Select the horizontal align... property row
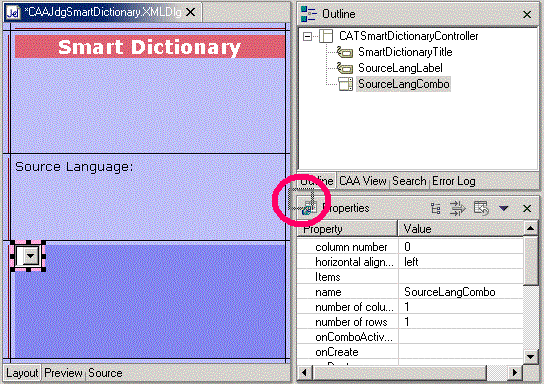 pyautogui.click(x=354, y=262)
